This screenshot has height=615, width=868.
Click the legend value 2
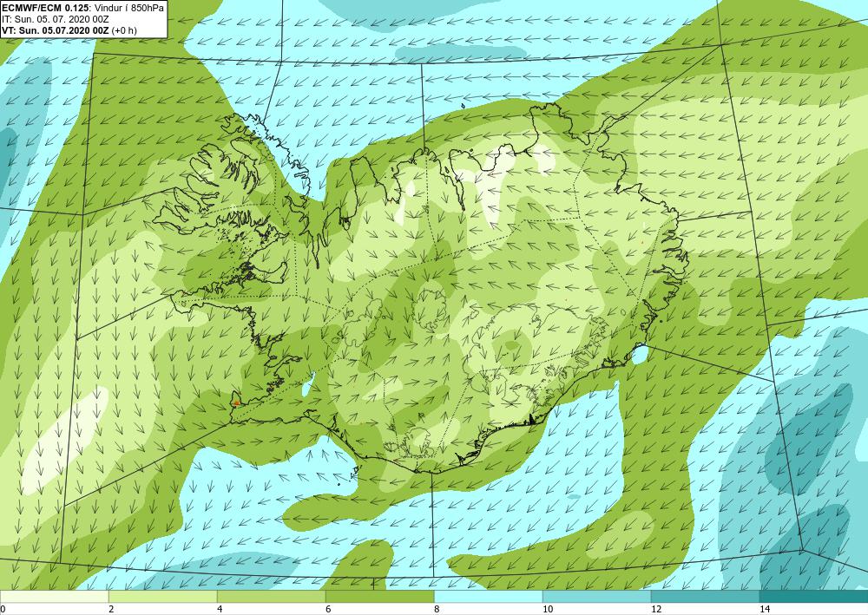(x=111, y=609)
